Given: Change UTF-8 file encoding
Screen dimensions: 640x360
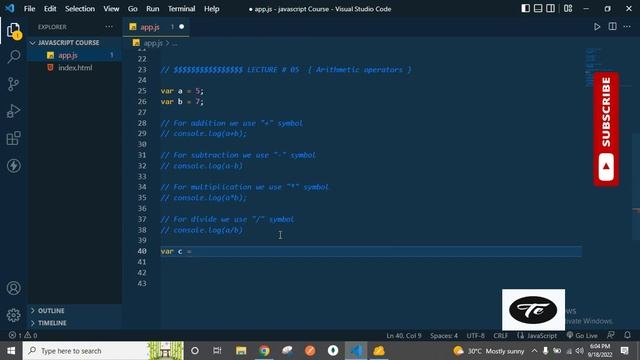Looking at the screenshot, I should [476, 336].
